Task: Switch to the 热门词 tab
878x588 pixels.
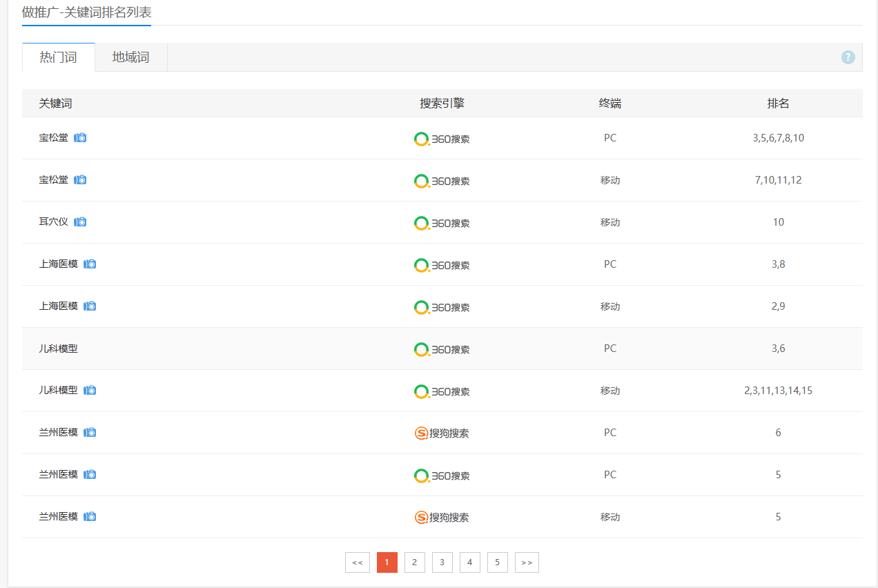Action: (59, 57)
